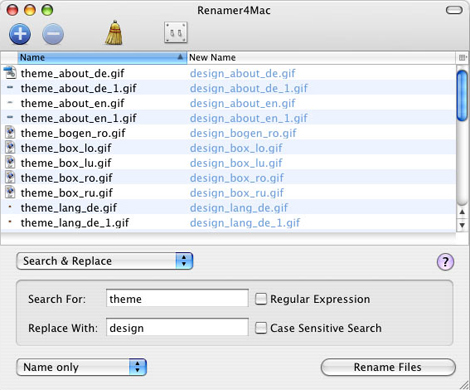The height and width of the screenshot is (390, 470).
Task: Open the Search & Replace mode dropdown
Action: pyautogui.click(x=104, y=261)
